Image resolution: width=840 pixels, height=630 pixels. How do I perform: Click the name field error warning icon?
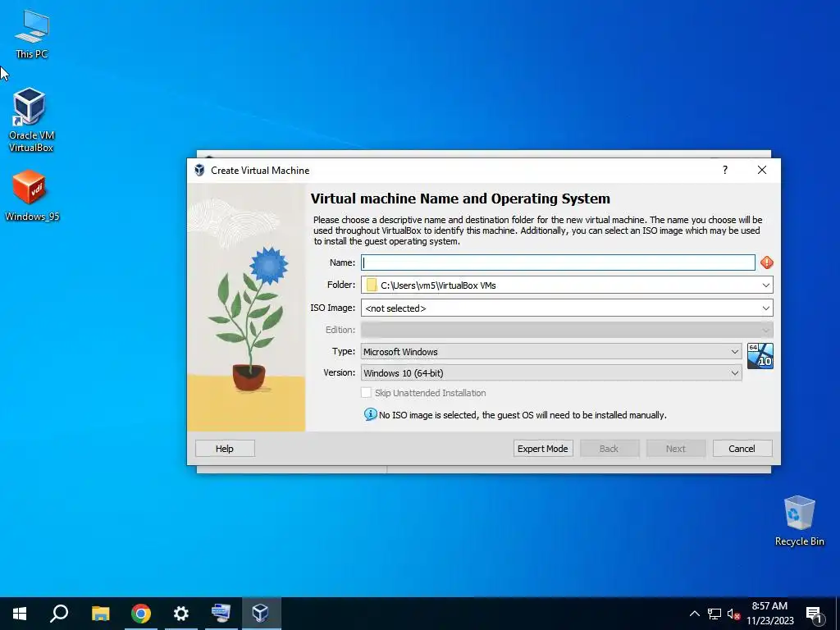[767, 262]
